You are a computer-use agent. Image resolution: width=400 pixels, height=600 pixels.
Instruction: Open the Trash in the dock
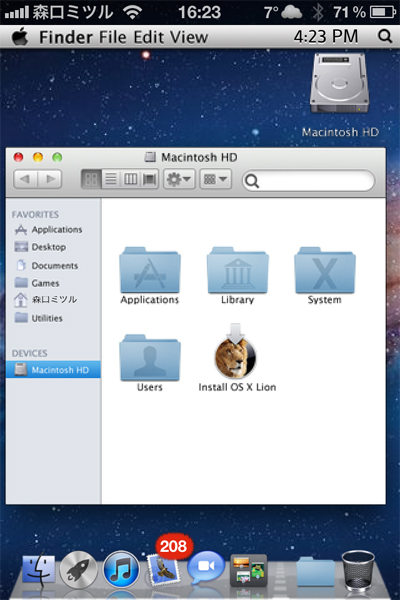(358, 570)
